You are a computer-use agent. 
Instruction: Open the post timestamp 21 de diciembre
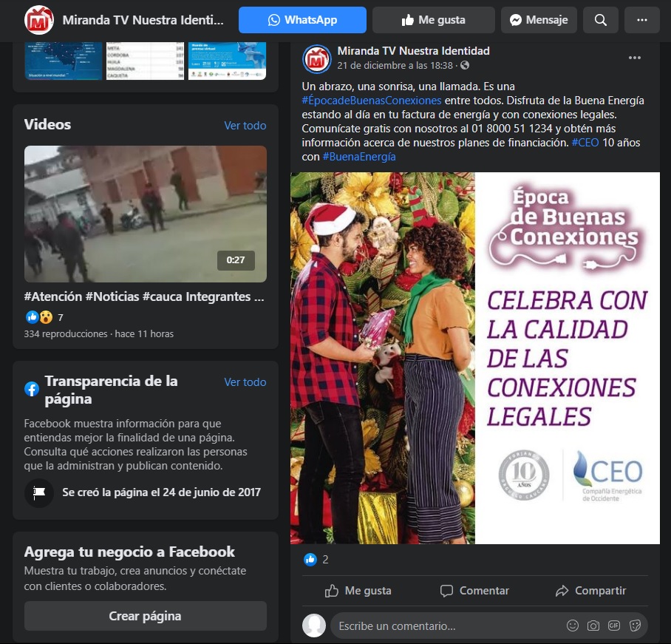(x=395, y=66)
